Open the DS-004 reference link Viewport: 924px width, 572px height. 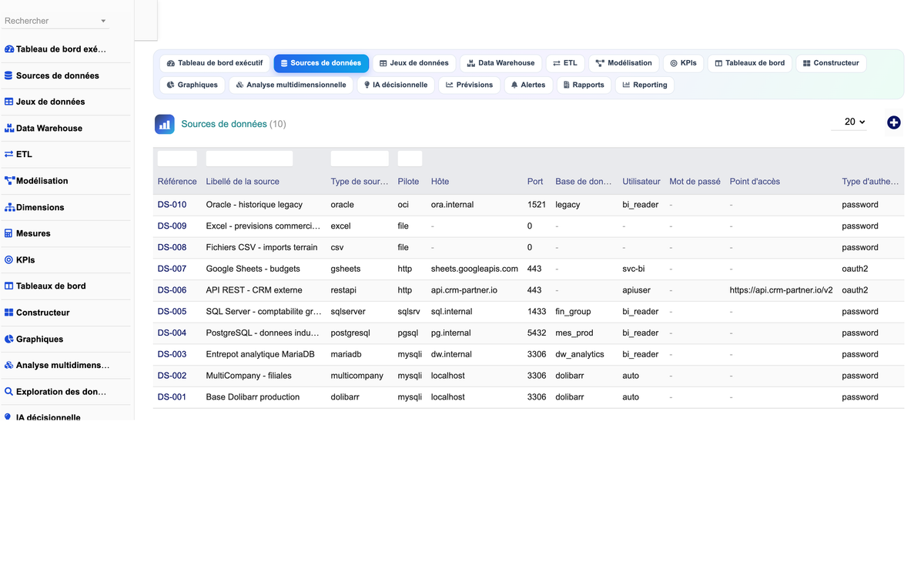tap(172, 333)
